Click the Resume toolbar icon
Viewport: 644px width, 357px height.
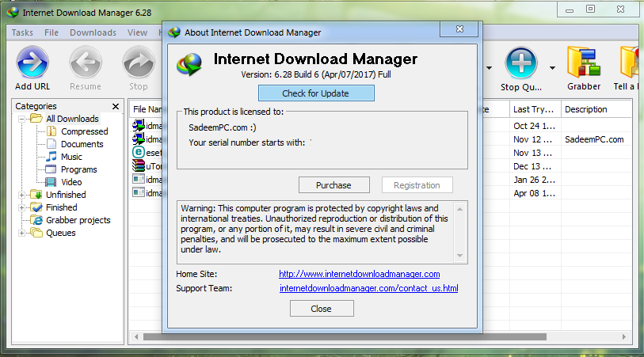click(85, 63)
